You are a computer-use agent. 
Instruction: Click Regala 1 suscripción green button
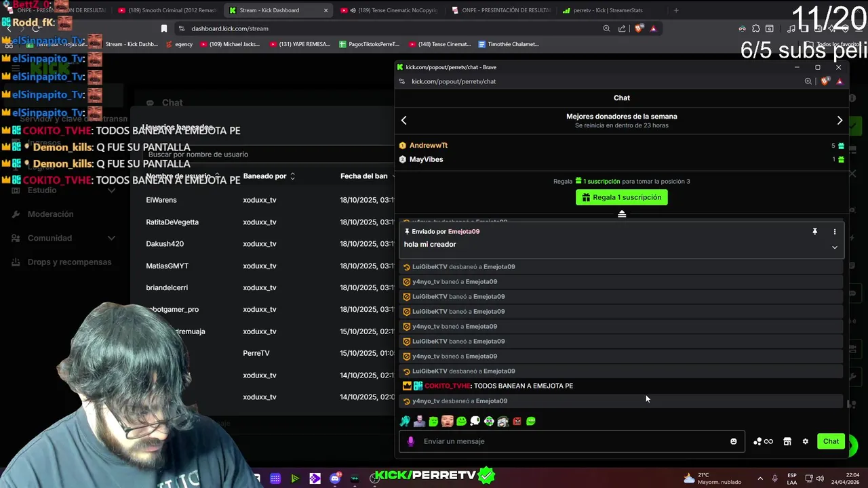[622, 197]
